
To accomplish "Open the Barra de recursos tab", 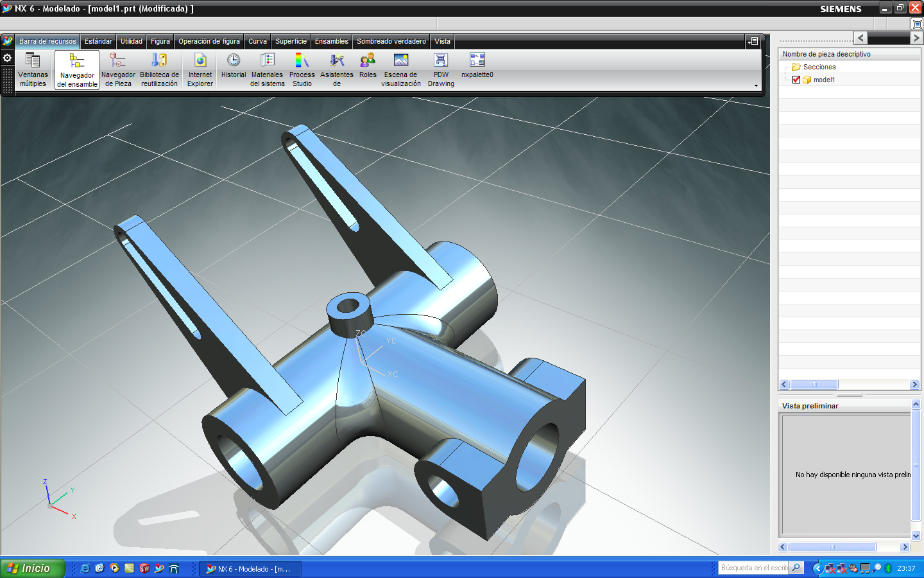I will (x=47, y=41).
